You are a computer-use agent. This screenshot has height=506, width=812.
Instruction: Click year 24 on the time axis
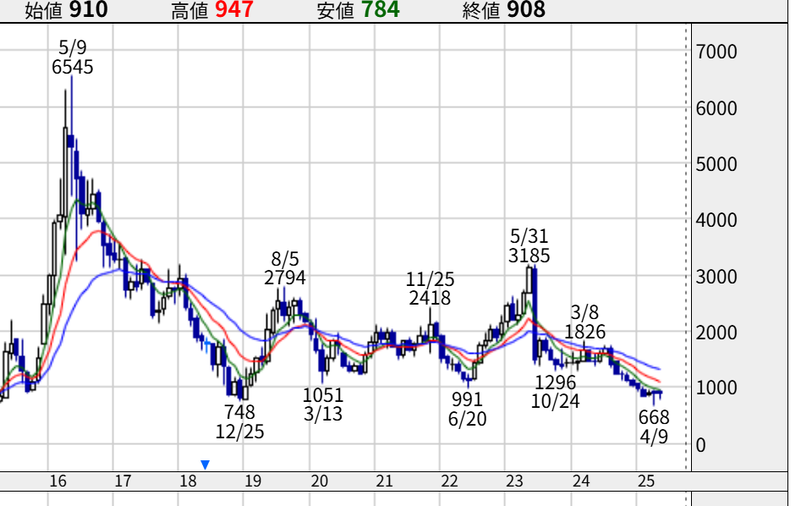tap(581, 481)
